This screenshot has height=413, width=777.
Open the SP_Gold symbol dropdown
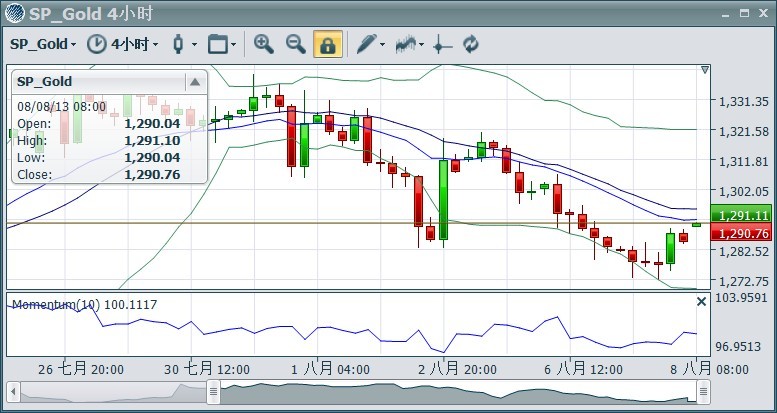tap(43, 44)
